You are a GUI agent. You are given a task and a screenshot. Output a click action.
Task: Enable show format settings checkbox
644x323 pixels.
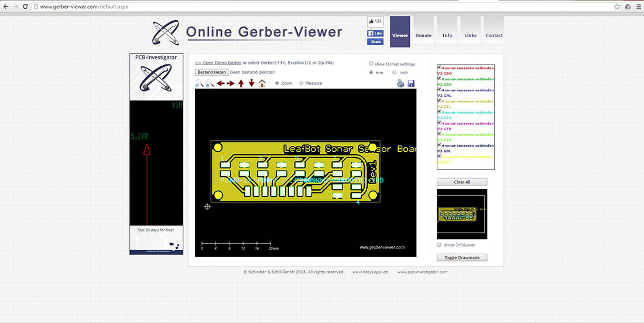(371, 64)
